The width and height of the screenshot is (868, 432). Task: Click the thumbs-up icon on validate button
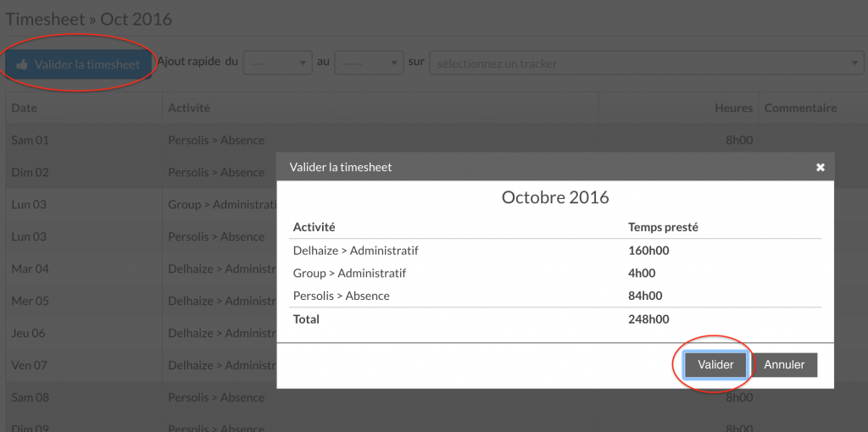[22, 64]
